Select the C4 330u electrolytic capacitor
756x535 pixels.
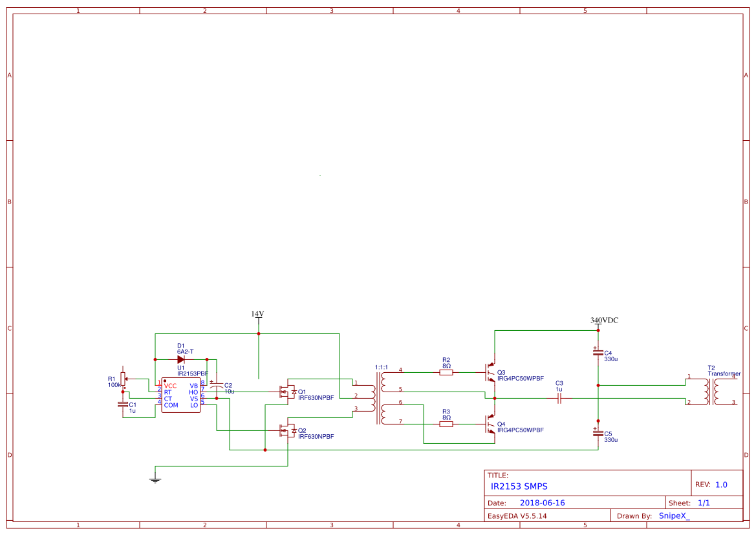(x=598, y=353)
